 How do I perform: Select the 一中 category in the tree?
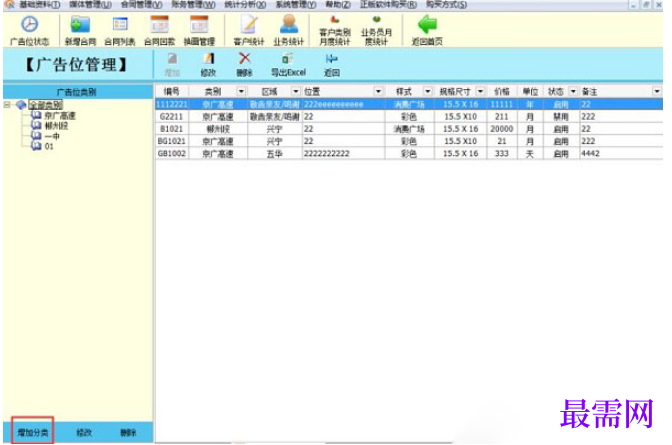click(x=52, y=136)
